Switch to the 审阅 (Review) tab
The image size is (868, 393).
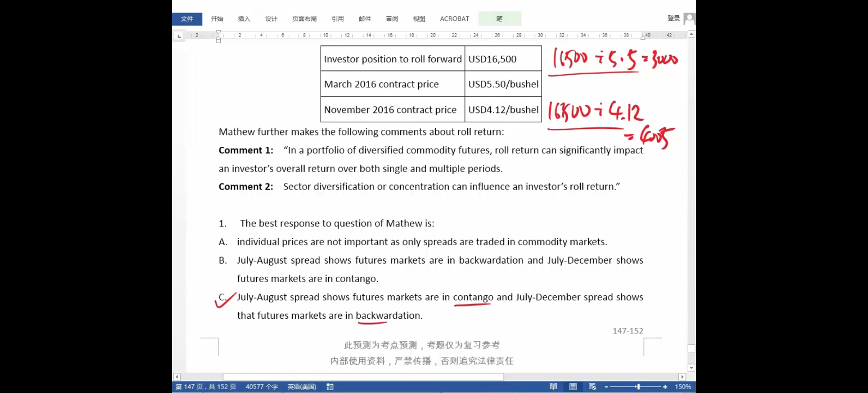coord(392,19)
